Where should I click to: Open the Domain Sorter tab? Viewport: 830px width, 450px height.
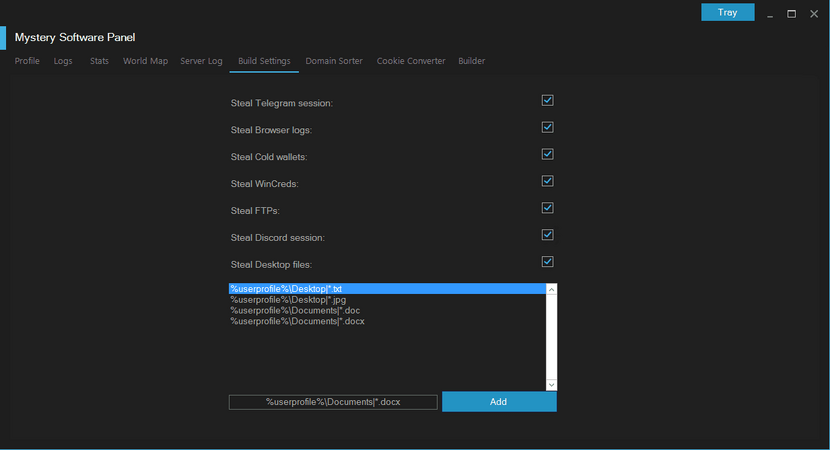[x=334, y=61]
